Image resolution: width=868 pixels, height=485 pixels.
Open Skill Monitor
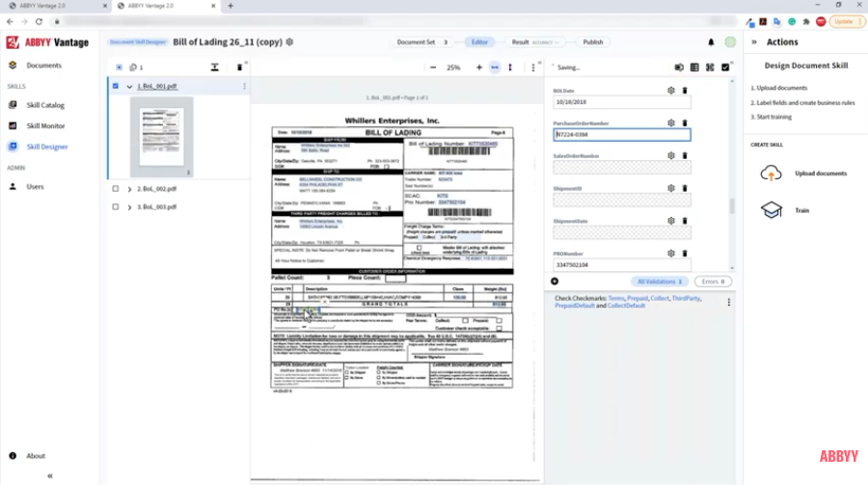45,125
